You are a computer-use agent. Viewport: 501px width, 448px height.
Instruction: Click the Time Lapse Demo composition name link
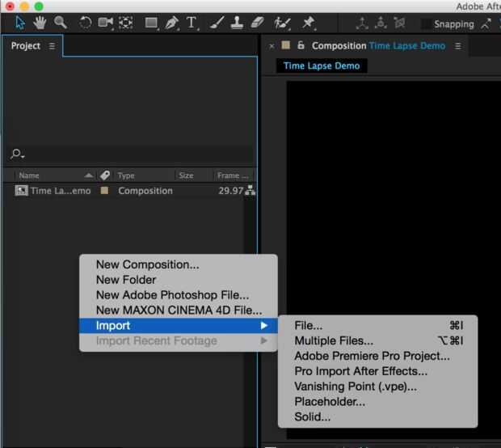click(407, 46)
